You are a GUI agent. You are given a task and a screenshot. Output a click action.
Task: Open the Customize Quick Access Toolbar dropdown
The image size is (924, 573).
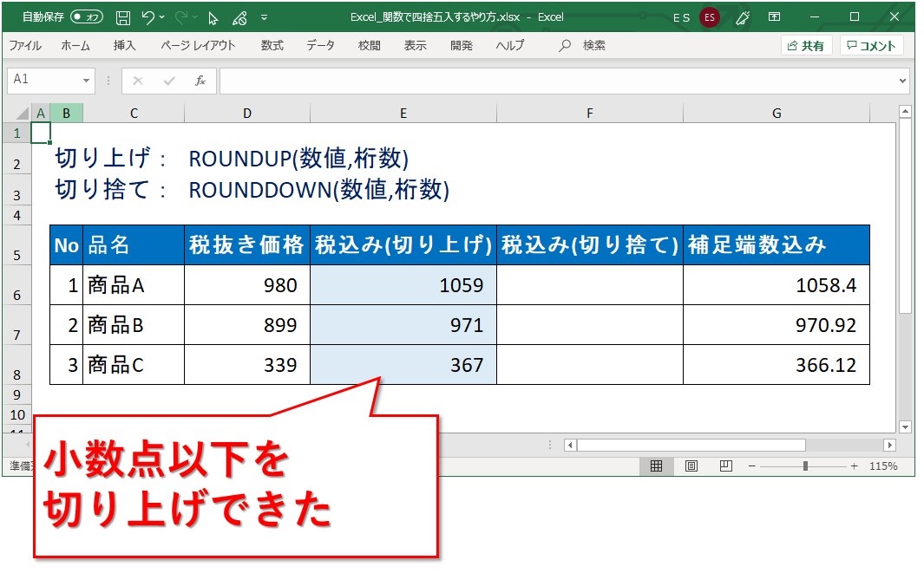tap(264, 17)
